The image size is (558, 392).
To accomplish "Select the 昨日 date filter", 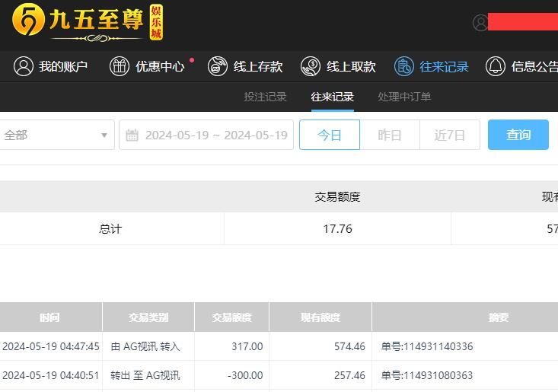I will (x=390, y=135).
